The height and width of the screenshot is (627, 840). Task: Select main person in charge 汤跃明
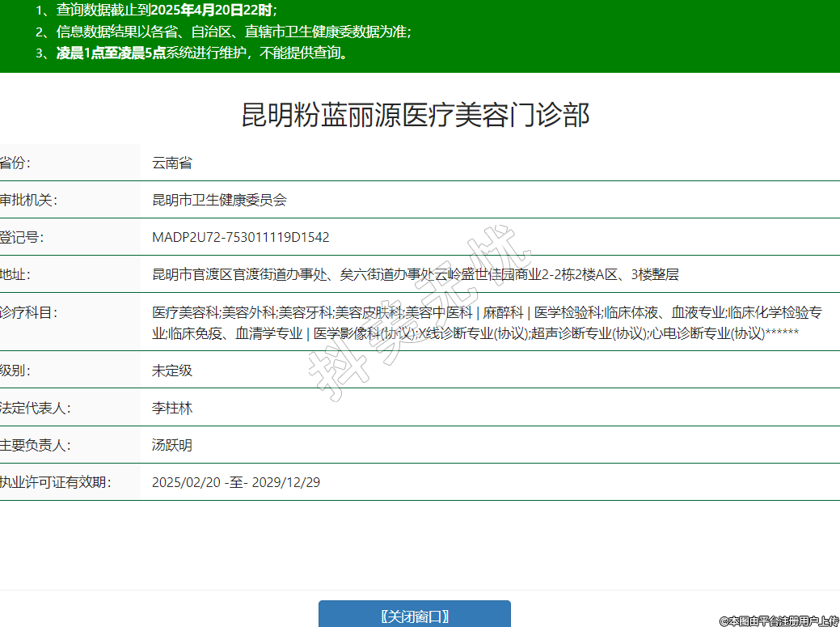pos(172,445)
